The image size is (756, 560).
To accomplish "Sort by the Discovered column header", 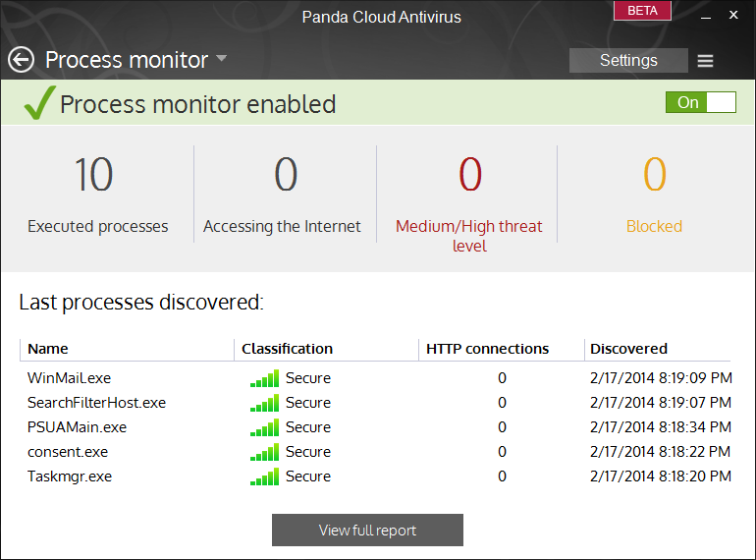I will click(x=628, y=349).
